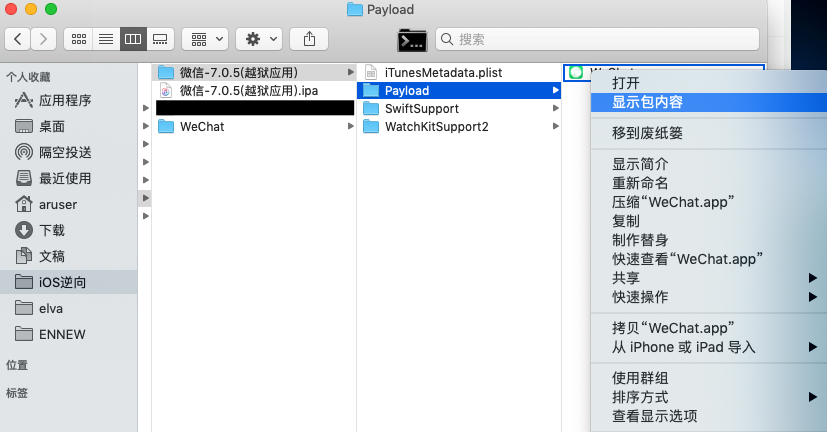Switch Finder to list view
Image resolution: width=827 pixels, height=432 pixels.
pyautogui.click(x=106, y=39)
